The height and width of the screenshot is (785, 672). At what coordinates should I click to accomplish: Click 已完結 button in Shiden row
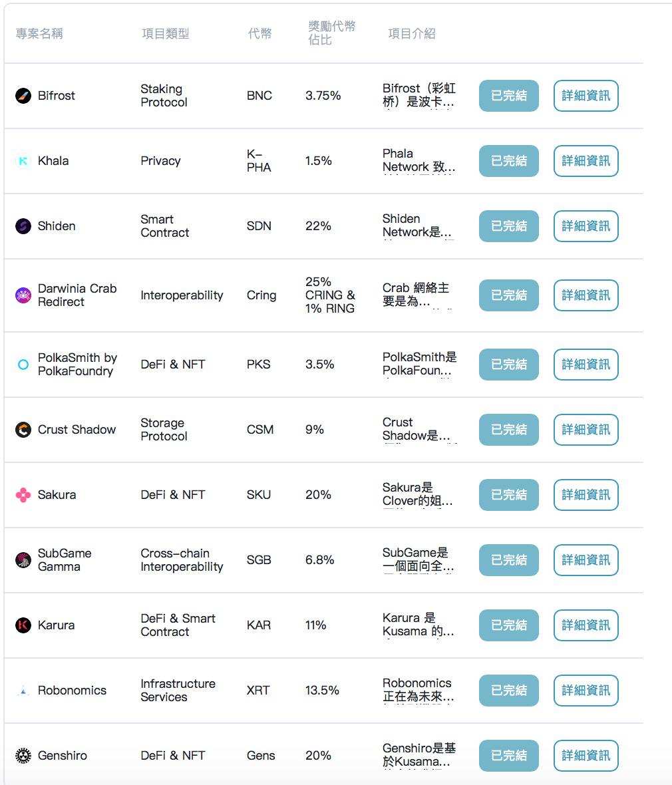[509, 226]
